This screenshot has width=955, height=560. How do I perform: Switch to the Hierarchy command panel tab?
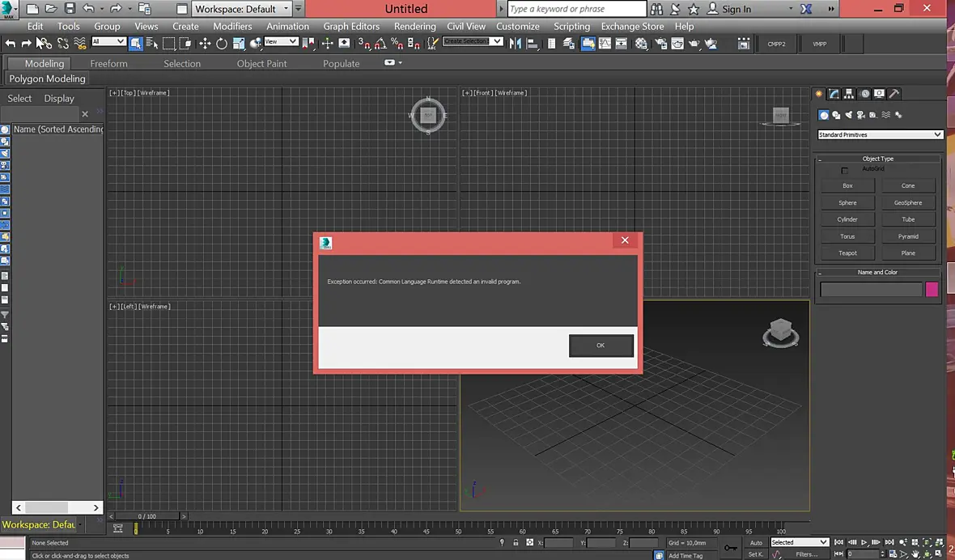pyautogui.click(x=849, y=94)
